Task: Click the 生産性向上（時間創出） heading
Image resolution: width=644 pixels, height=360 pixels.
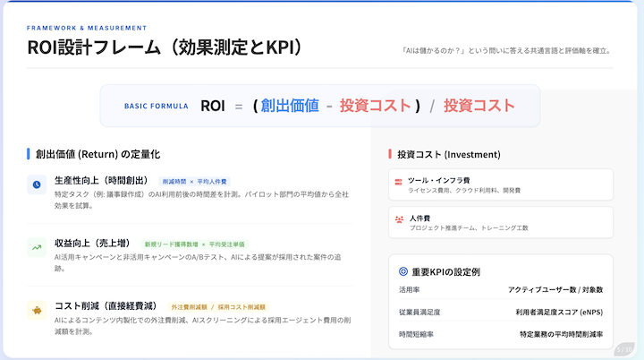Action: 101,181
